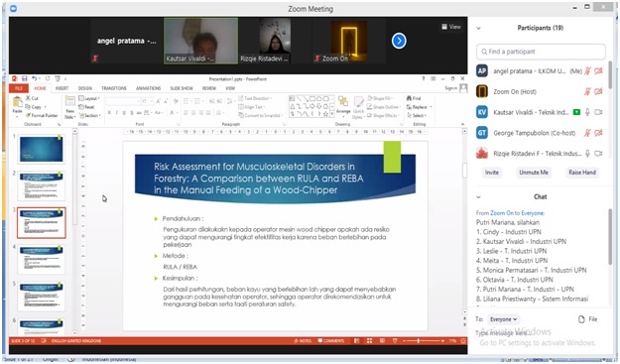Click the PowerPoint zoom slider
Image resolution: width=620 pixels, height=364 pixels.
pyautogui.click(x=424, y=340)
